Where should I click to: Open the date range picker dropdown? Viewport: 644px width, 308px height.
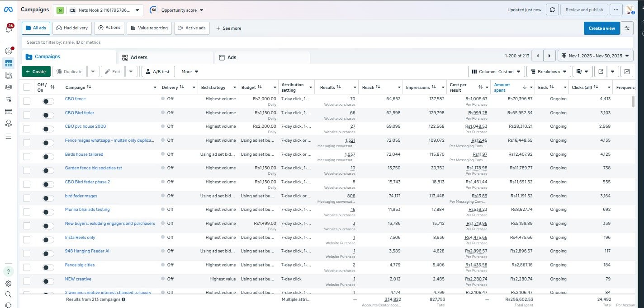[595, 56]
